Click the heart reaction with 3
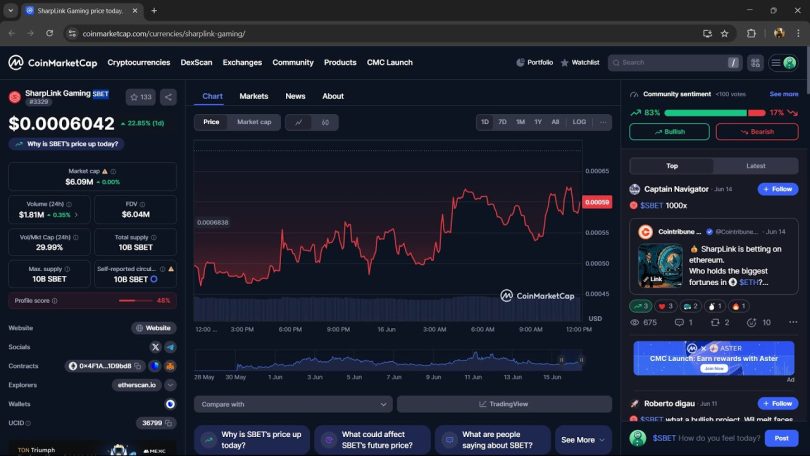This screenshot has height=456, width=810. pyautogui.click(x=666, y=306)
